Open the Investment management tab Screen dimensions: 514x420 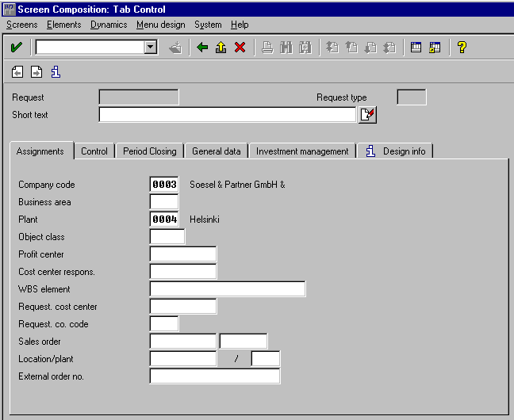302,151
